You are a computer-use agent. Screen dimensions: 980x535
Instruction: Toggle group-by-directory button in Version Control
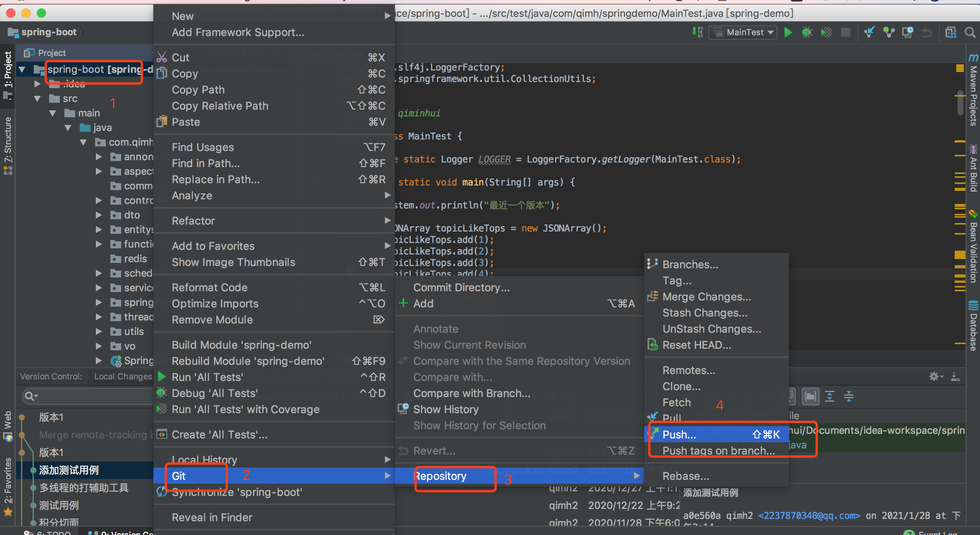tap(810, 396)
